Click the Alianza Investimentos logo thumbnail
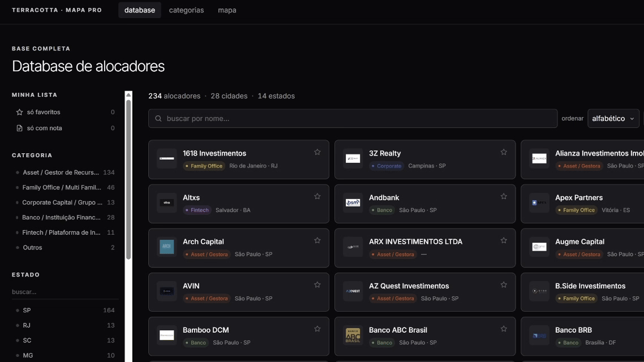Image resolution: width=644 pixels, height=362 pixels. click(539, 158)
